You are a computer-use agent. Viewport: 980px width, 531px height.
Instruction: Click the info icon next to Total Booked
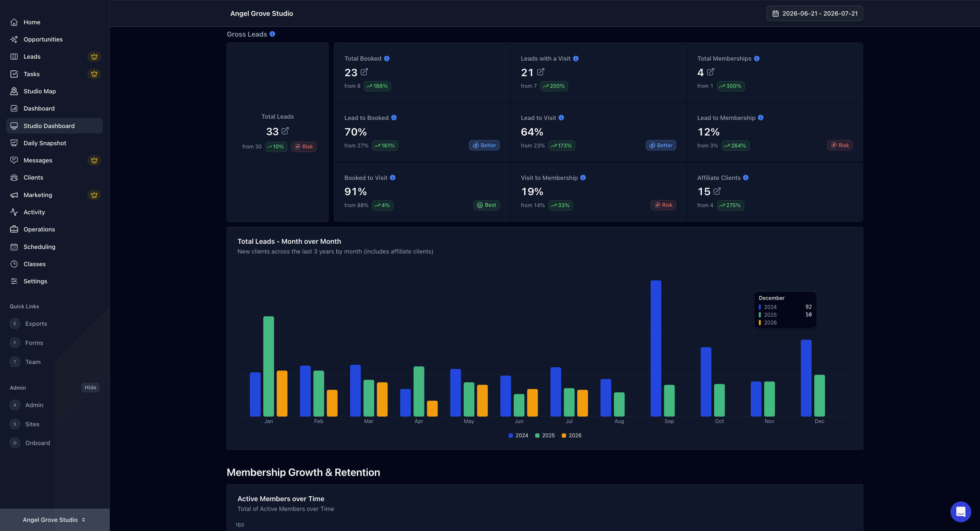coord(387,59)
